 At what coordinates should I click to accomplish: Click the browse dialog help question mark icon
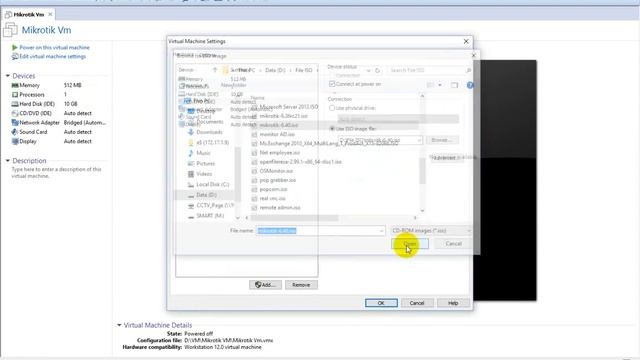[x=470, y=85]
